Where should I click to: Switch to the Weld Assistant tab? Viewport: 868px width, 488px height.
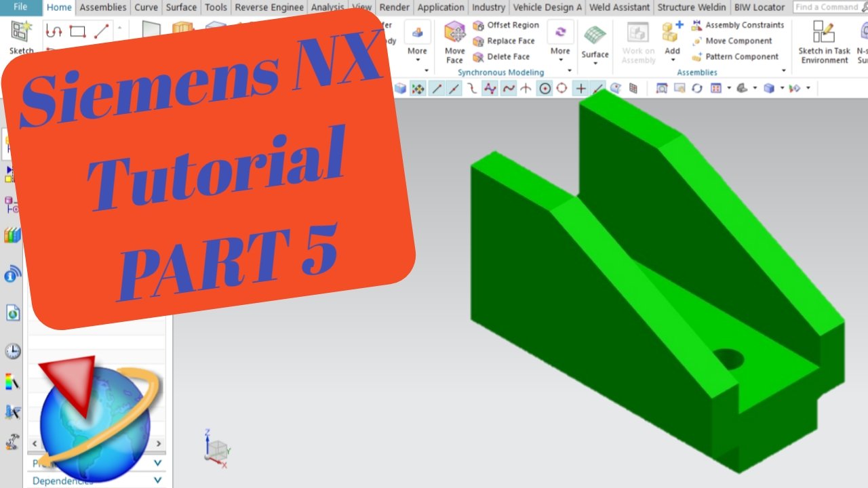click(x=620, y=7)
